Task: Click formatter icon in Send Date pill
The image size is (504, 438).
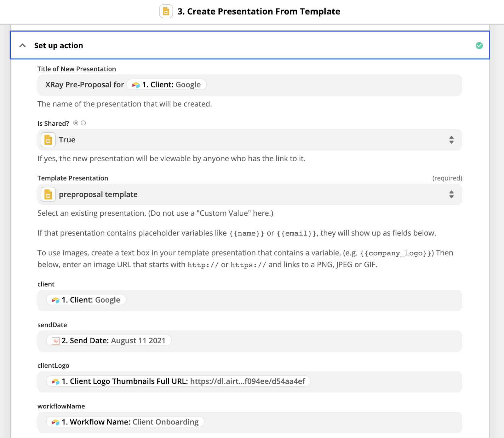Action: click(x=56, y=341)
